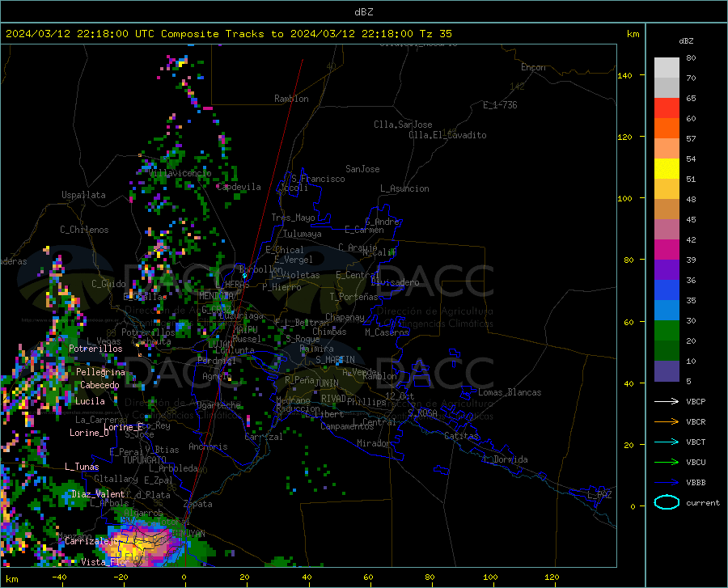Click the Uspallata map label

tap(83, 195)
